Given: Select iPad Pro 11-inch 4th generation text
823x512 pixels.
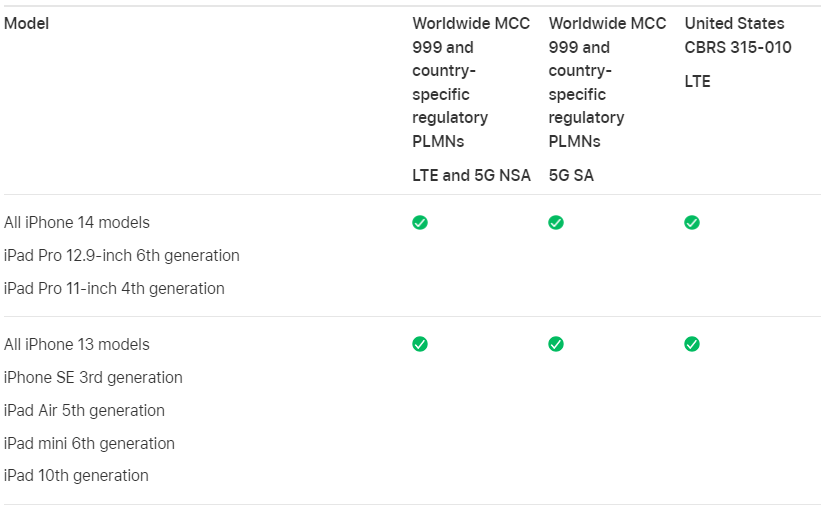Looking at the screenshot, I should pos(114,288).
